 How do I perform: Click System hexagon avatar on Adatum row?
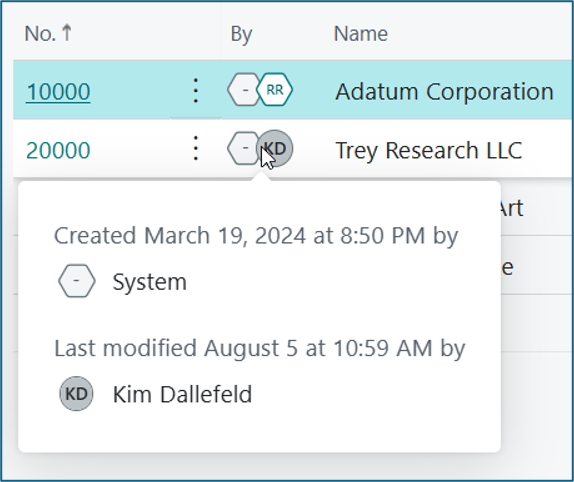click(x=243, y=90)
